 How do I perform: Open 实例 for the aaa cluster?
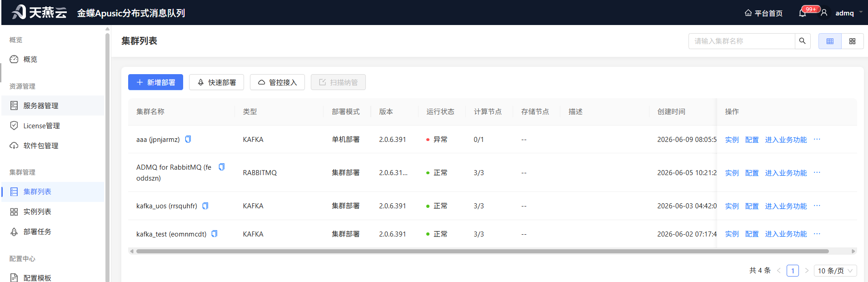tap(732, 140)
